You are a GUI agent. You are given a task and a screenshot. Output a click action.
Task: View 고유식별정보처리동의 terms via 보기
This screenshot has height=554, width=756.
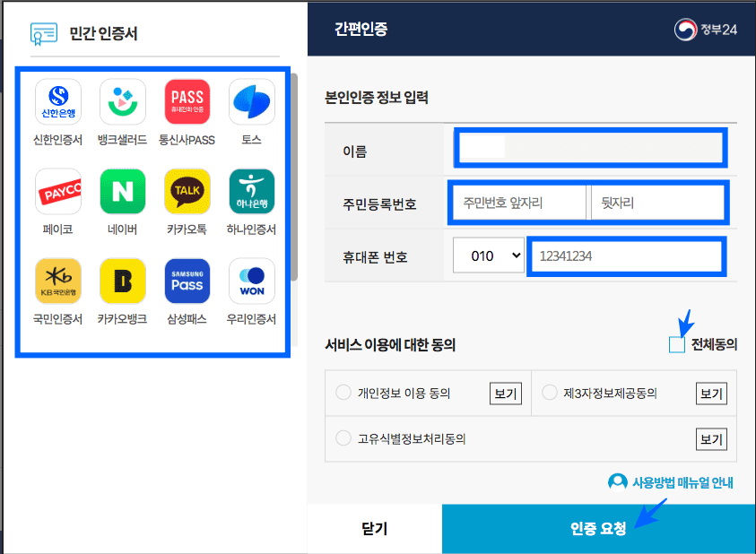coord(711,439)
